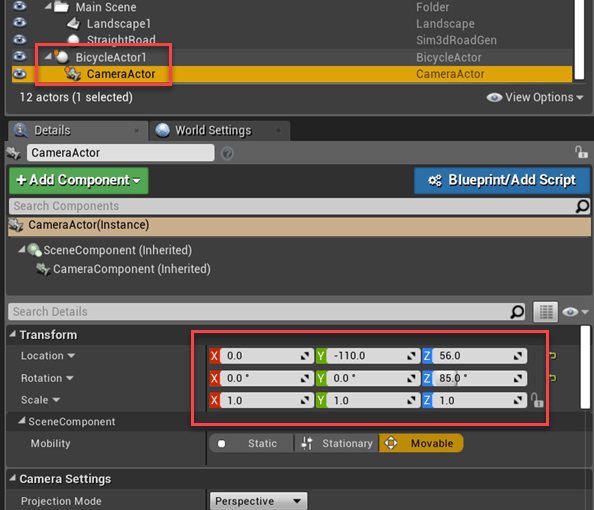Collapse the Main Scene folder

[x=48, y=6]
